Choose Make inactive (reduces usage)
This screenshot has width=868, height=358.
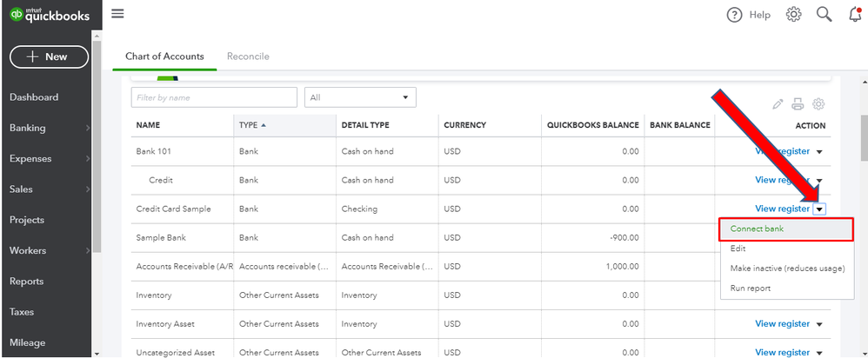pos(788,268)
